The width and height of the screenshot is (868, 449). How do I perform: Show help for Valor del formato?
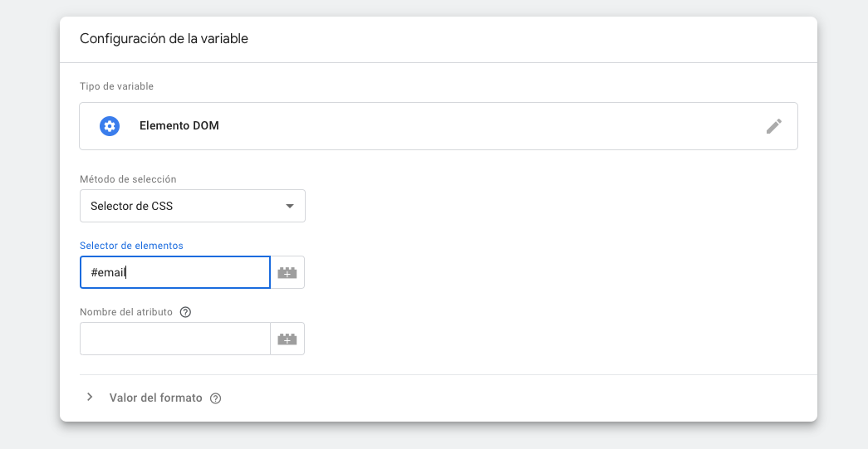(x=216, y=398)
